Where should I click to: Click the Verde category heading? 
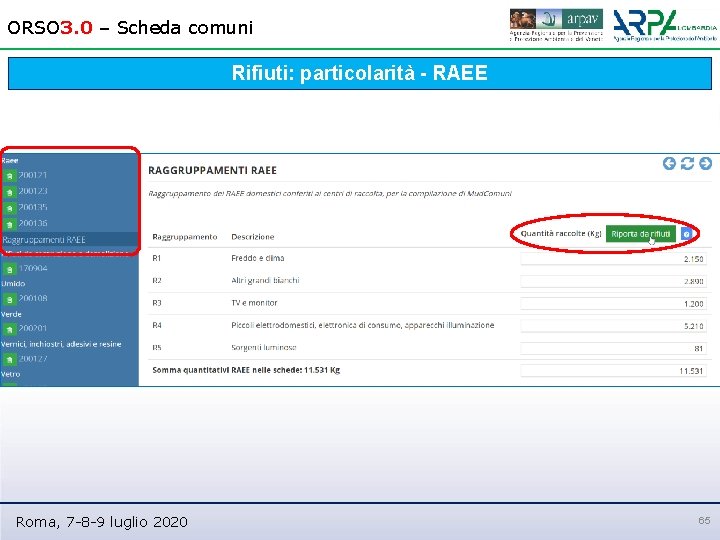(x=11, y=315)
